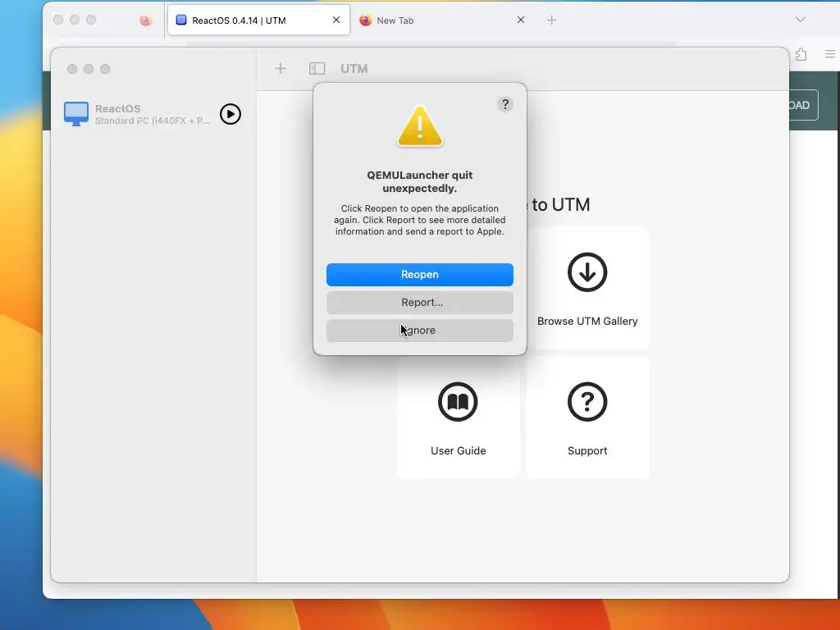Switch to the New Tab browser tab
The width and height of the screenshot is (840, 630).
click(440, 21)
